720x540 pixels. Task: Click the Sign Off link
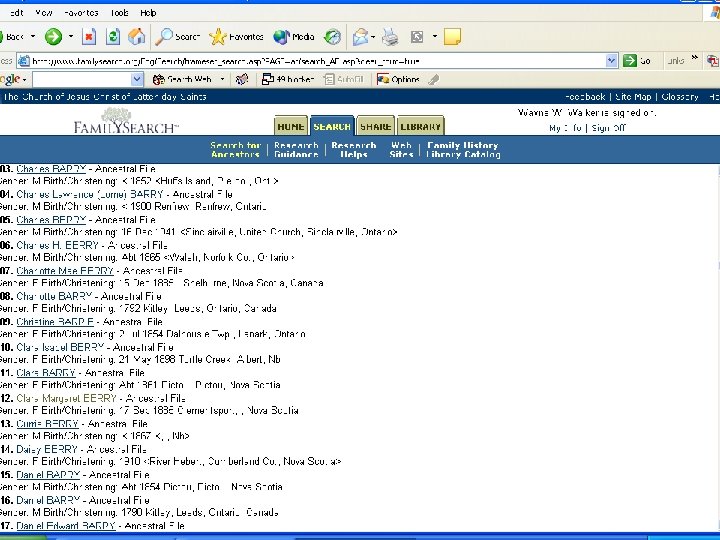608,128
